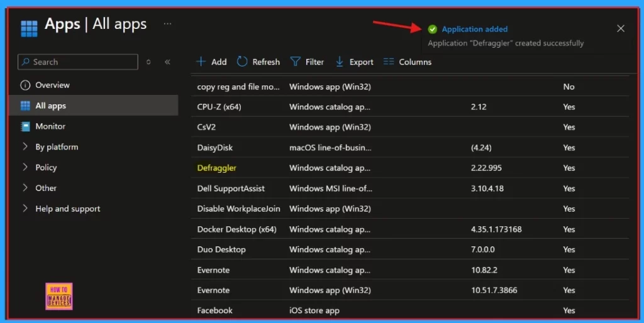This screenshot has width=644, height=323.
Task: Click the Overview info icon
Action: pos(25,85)
